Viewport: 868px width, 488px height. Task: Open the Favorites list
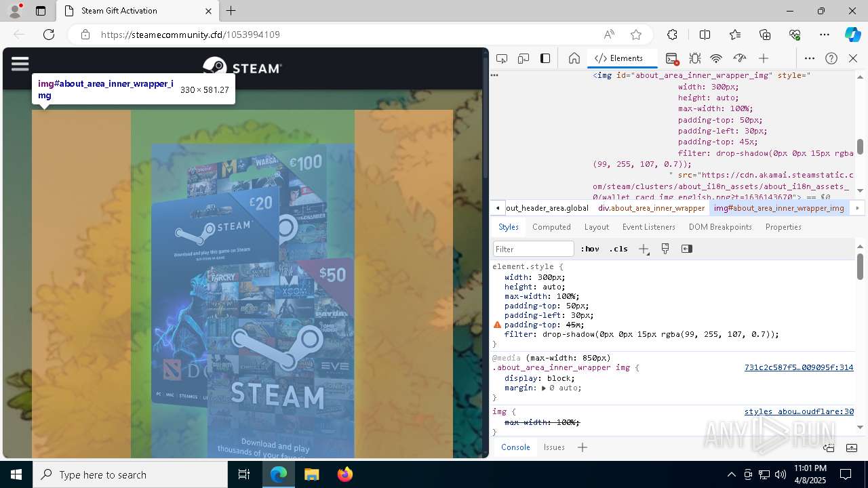point(735,35)
